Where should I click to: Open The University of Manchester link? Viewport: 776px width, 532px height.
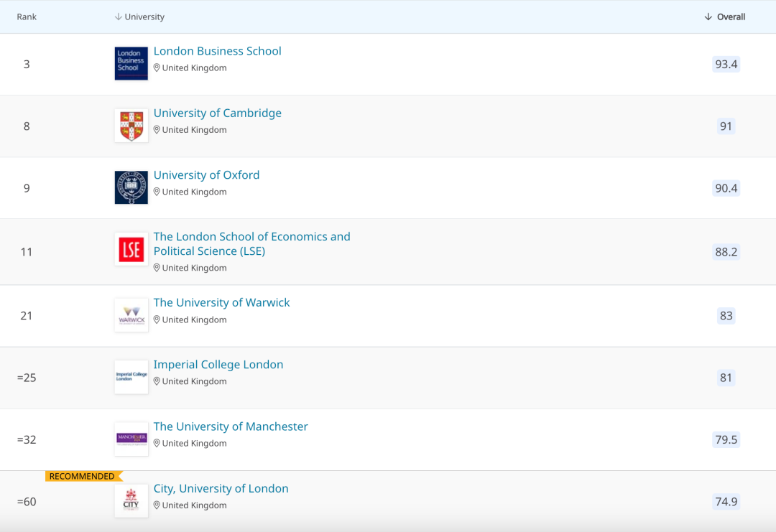[x=231, y=426]
